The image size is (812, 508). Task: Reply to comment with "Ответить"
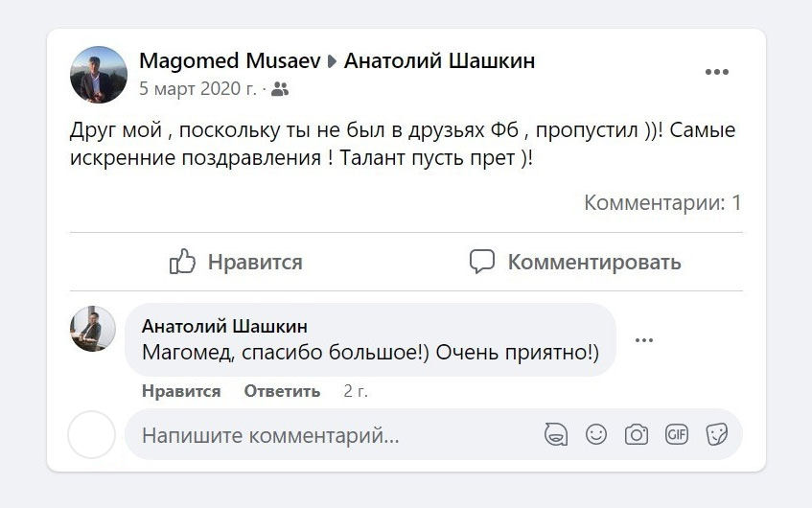pos(282,391)
